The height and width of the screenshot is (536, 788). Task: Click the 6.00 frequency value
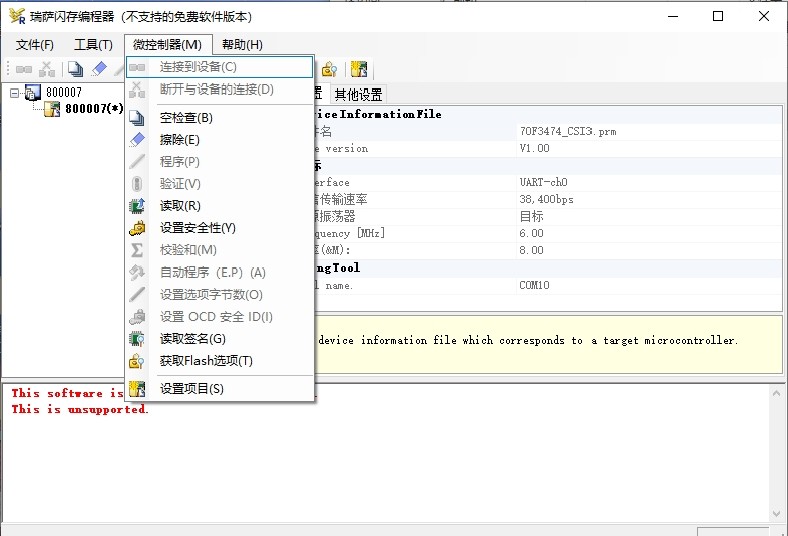click(531, 234)
